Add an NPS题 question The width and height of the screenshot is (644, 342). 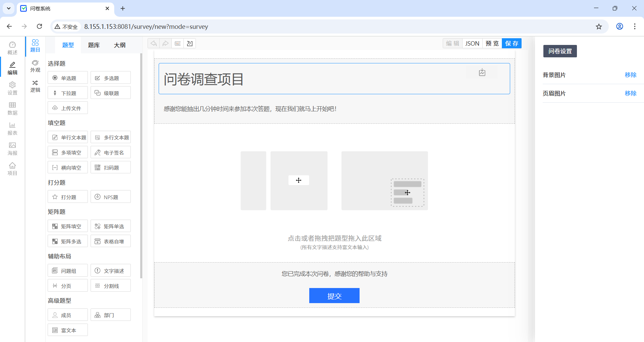(x=111, y=197)
